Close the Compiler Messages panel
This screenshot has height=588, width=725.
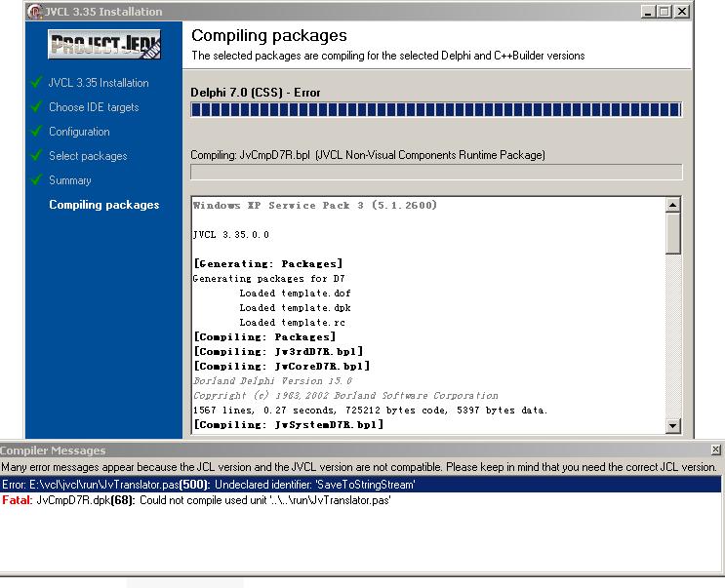pos(717,451)
